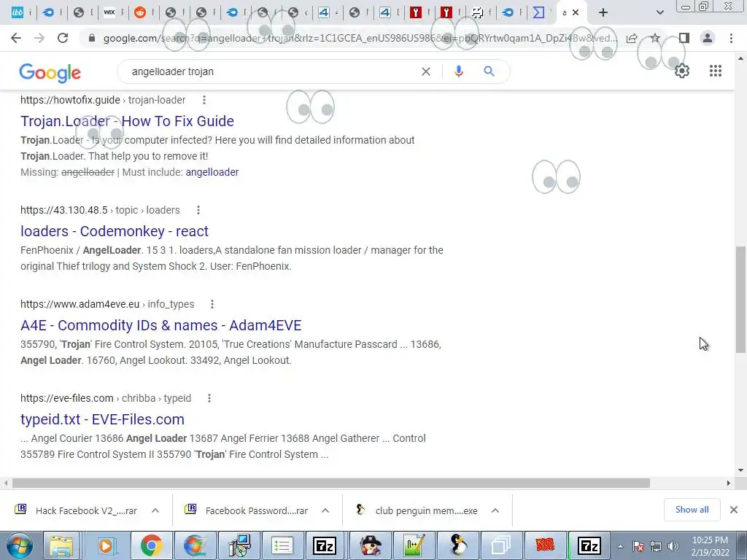Click the browser forward arrow

(39, 38)
